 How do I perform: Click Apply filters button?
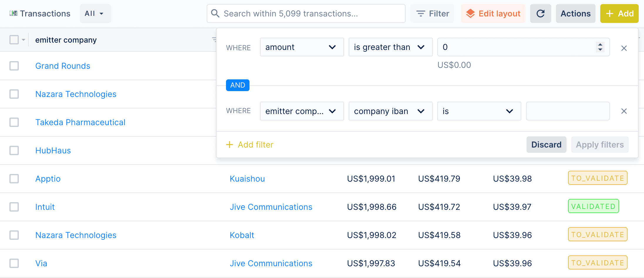(600, 145)
